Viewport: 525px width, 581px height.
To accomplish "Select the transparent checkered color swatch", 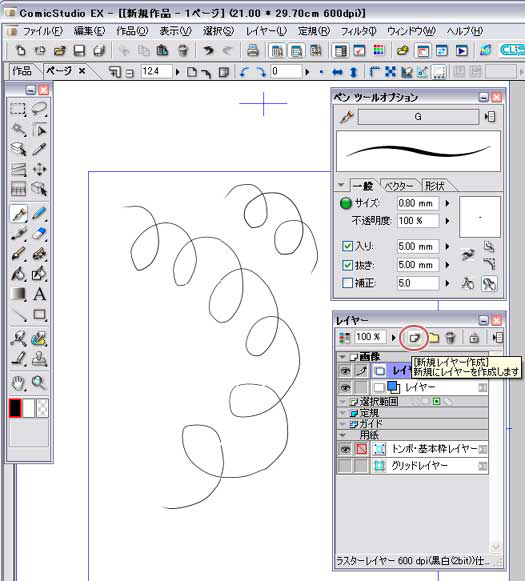I will pyautogui.click(x=42, y=408).
